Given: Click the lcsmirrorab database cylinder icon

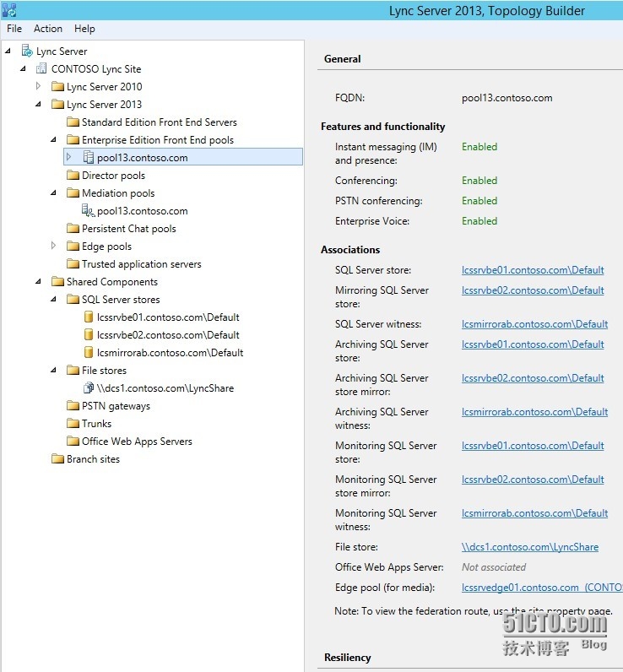Looking at the screenshot, I should 89,352.
